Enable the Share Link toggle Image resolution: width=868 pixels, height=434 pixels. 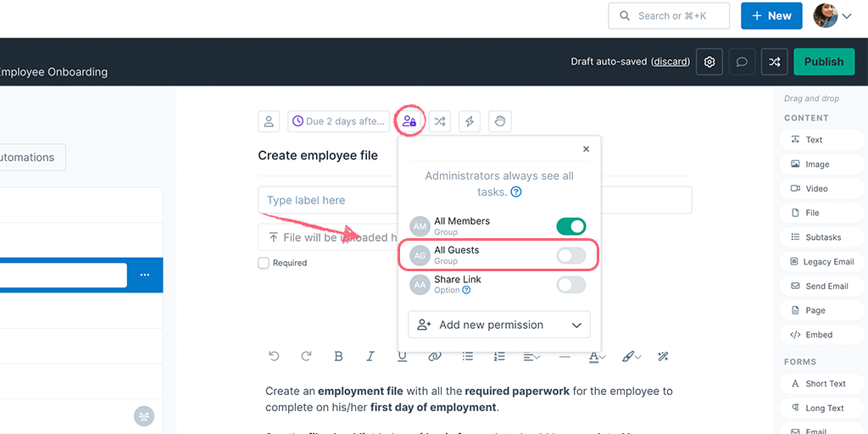pos(570,285)
